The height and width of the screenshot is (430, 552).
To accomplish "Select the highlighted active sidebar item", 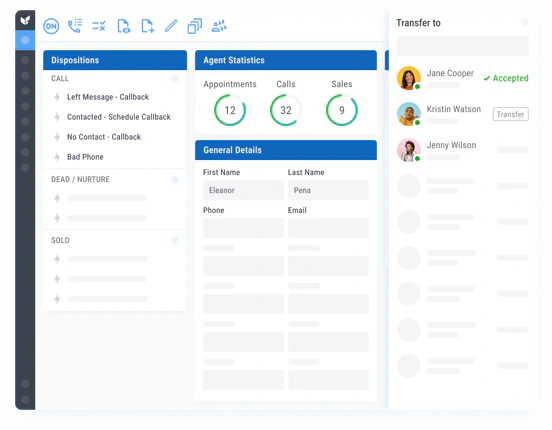I will point(25,40).
